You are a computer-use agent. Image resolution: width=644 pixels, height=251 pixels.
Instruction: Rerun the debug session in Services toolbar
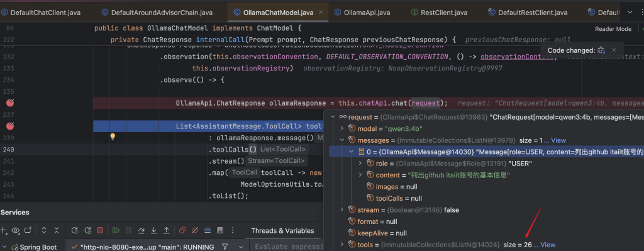click(75, 230)
